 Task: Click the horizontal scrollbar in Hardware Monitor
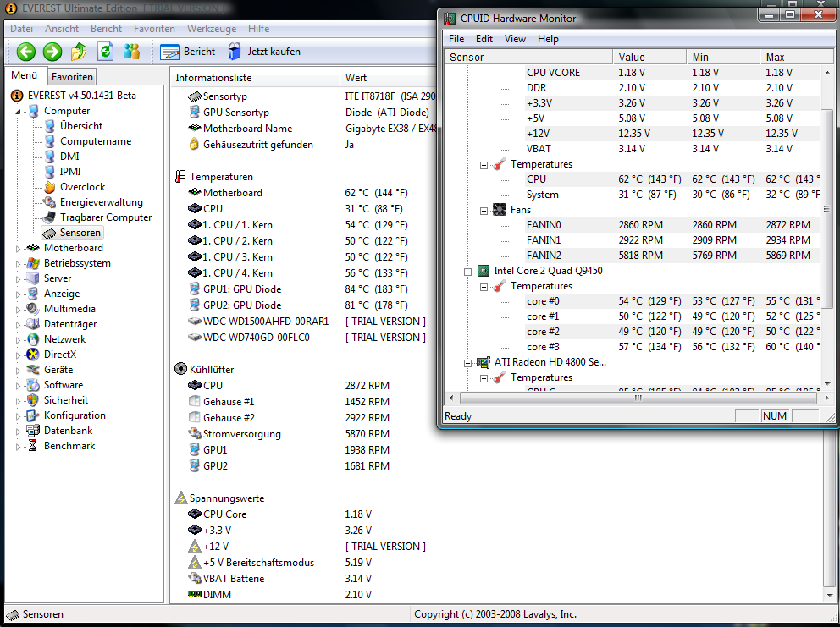tap(638, 398)
